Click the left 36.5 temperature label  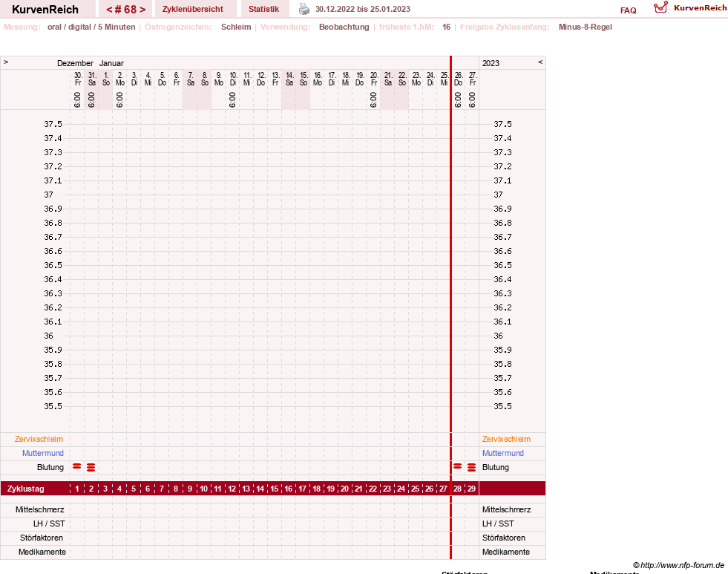point(53,265)
